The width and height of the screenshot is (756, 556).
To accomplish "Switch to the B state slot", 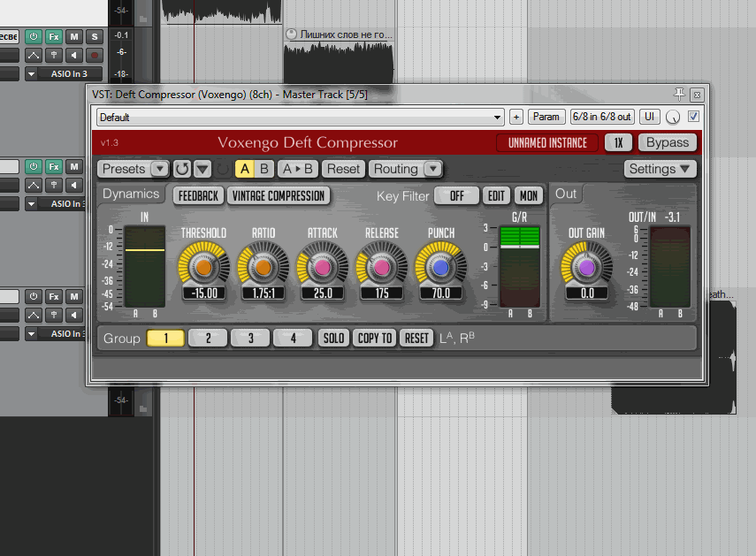I will click(x=264, y=169).
